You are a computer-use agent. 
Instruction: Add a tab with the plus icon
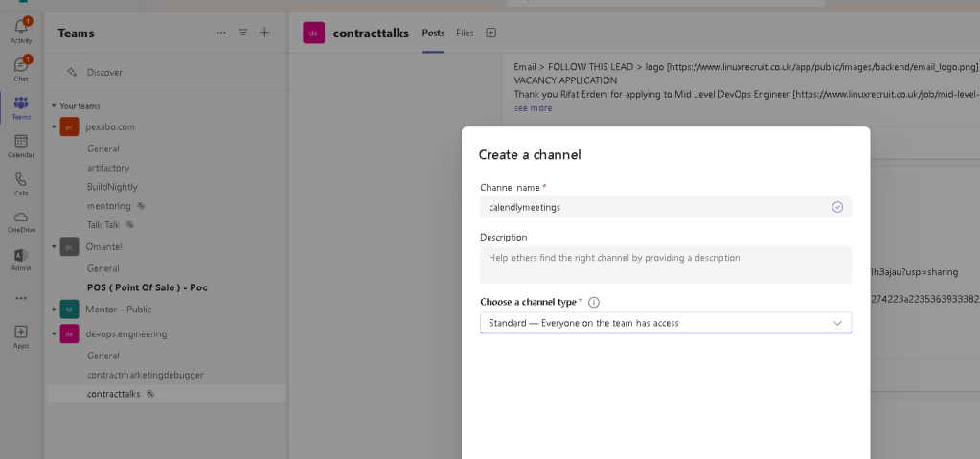click(491, 33)
